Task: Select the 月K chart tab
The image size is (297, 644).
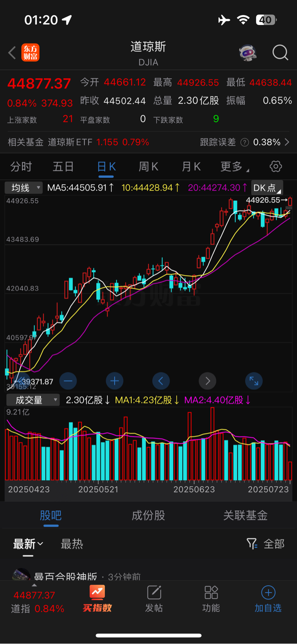Action: 191,167
